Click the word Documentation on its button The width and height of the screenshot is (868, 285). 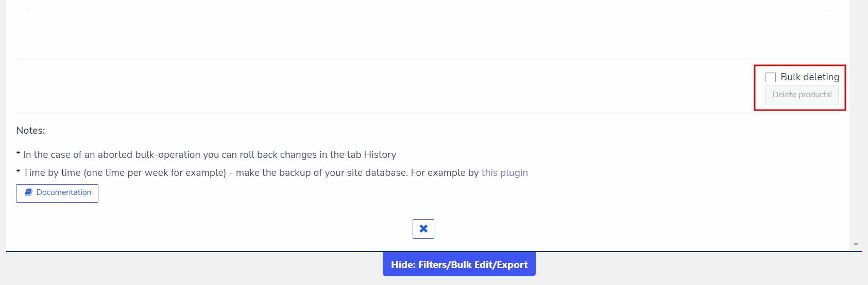point(63,192)
